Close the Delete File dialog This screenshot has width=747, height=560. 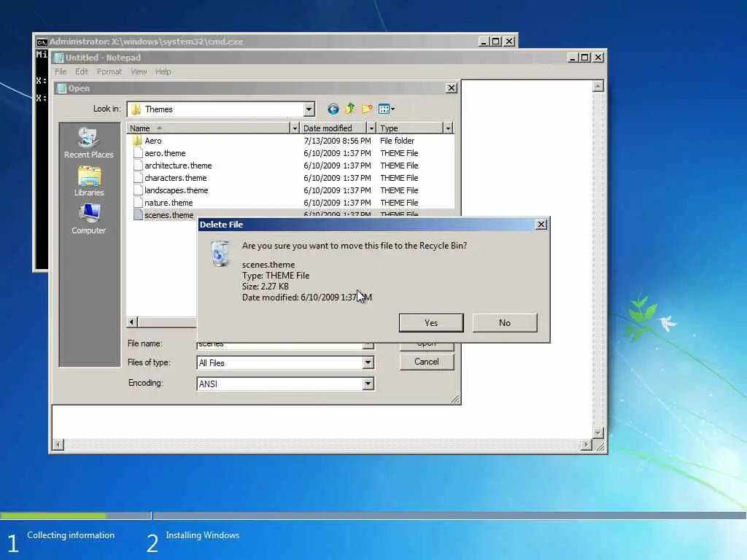541,225
